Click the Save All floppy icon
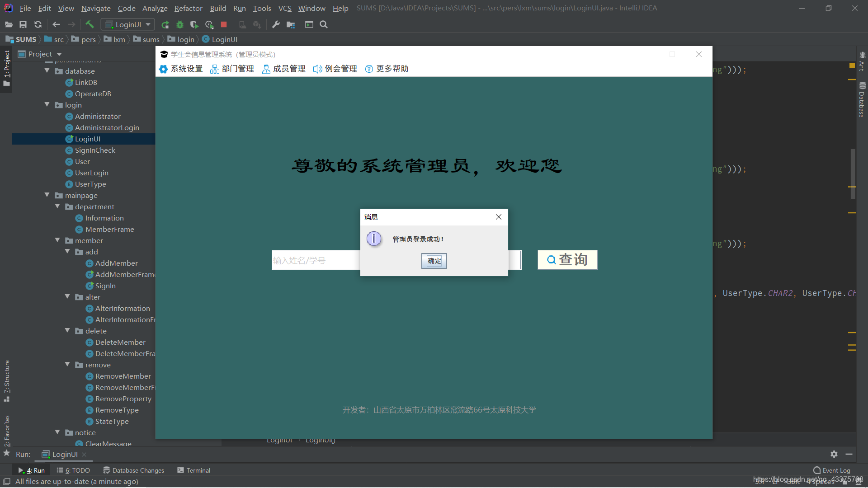The width and height of the screenshot is (868, 488). [x=23, y=24]
